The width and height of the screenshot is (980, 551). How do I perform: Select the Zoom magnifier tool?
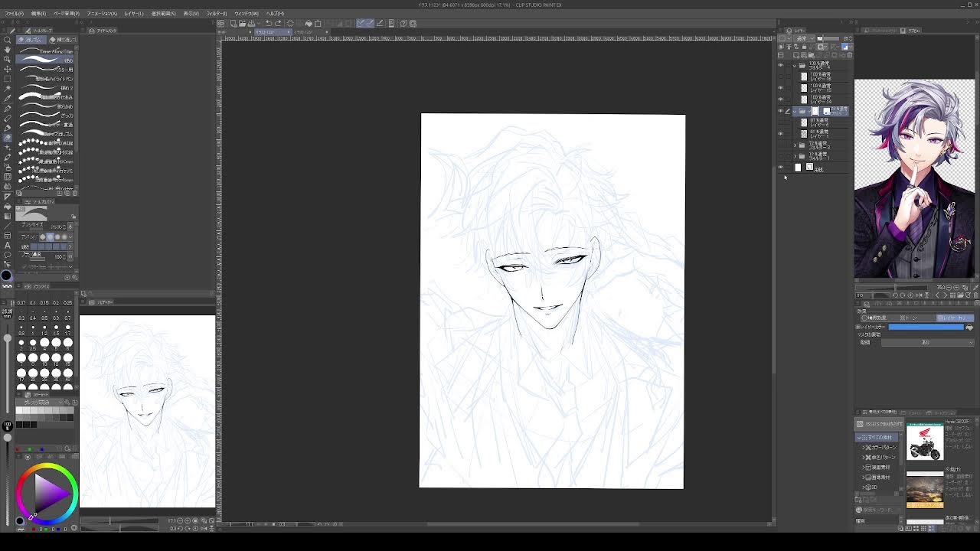tap(8, 40)
